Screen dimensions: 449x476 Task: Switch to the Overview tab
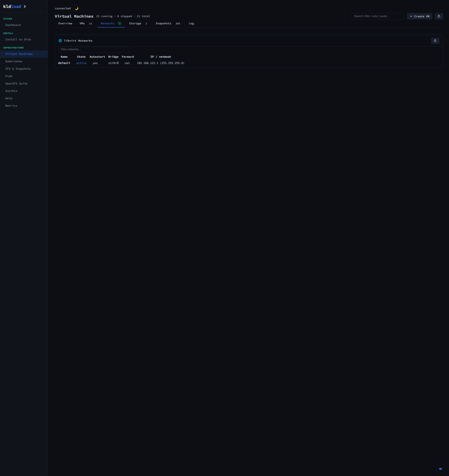[x=65, y=23]
